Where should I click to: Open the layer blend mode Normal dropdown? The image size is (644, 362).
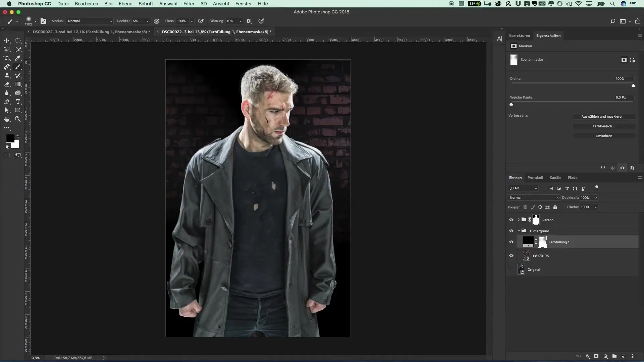point(534,198)
